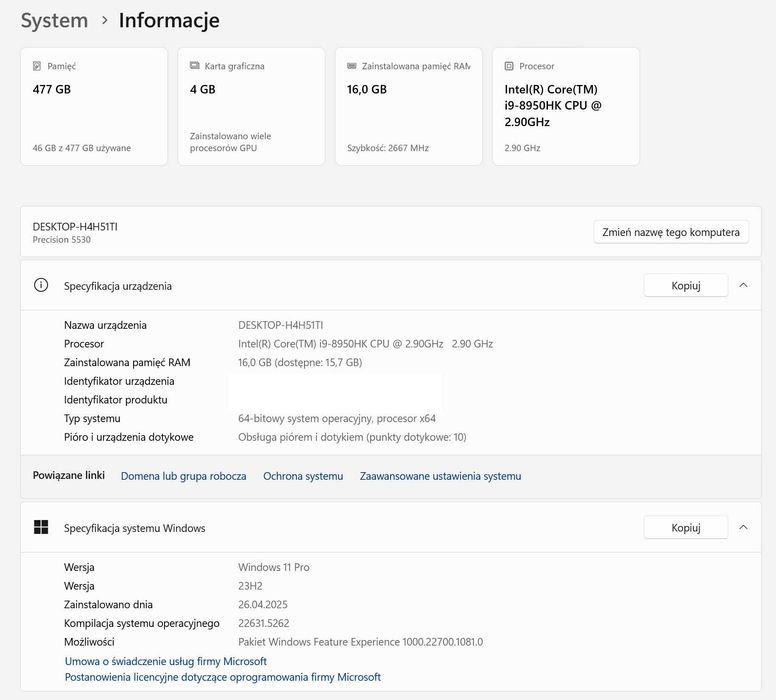Click the processor chip icon

(509, 66)
